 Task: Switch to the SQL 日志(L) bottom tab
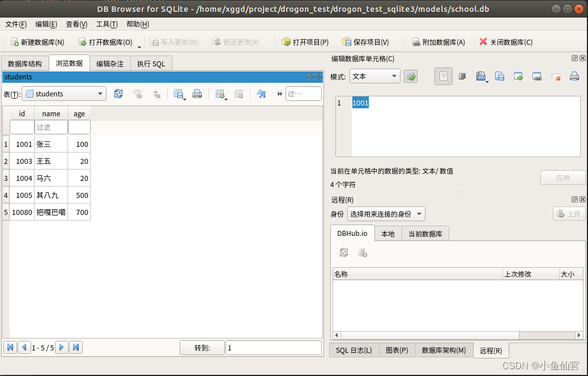point(354,350)
